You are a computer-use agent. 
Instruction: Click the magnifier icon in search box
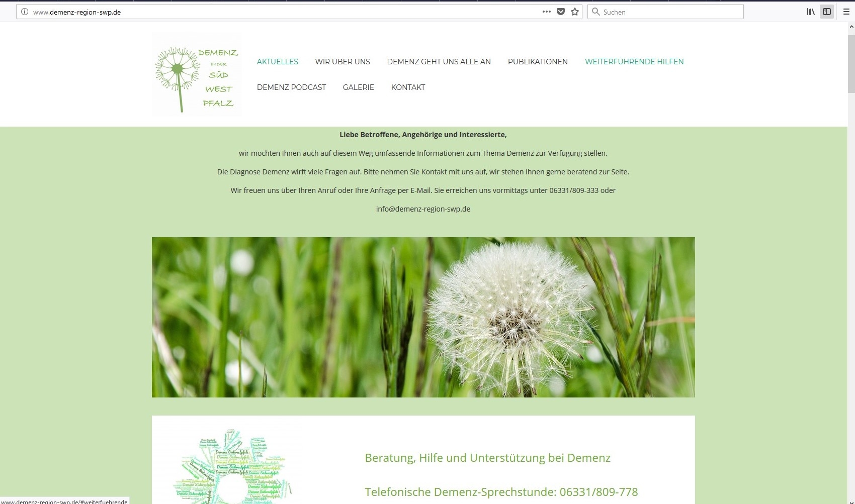[596, 12]
